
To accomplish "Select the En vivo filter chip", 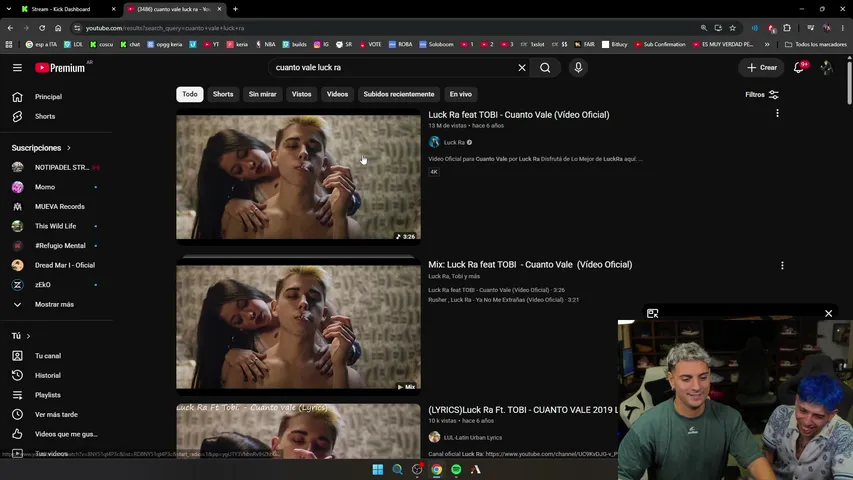I will [461, 94].
